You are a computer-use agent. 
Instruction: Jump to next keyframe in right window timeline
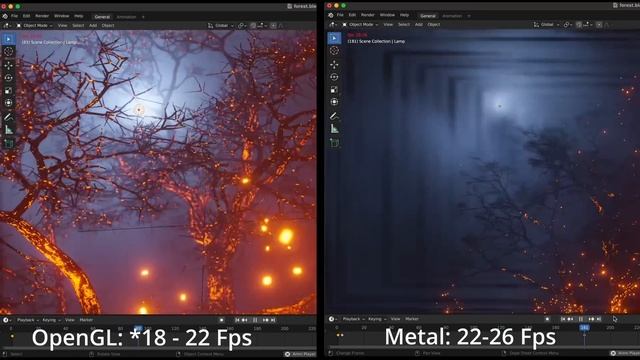coord(591,319)
